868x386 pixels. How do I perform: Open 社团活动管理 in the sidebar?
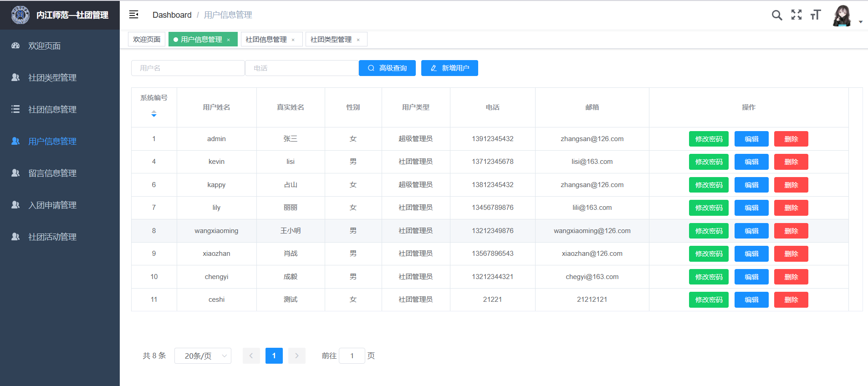[x=52, y=237]
